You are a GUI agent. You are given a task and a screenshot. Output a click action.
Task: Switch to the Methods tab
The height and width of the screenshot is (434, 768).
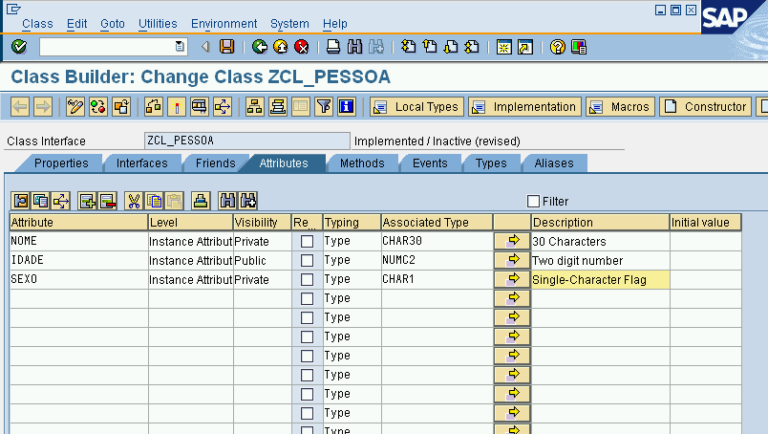click(x=361, y=163)
